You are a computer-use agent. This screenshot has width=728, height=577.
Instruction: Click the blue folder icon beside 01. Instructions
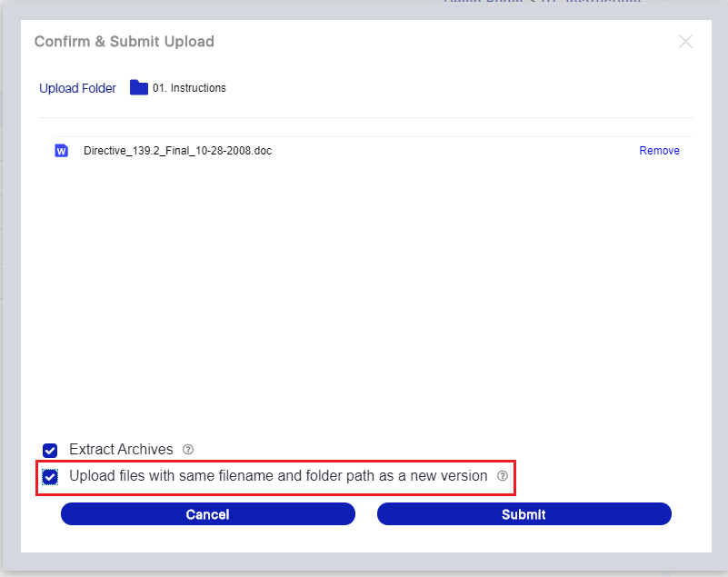(139, 87)
